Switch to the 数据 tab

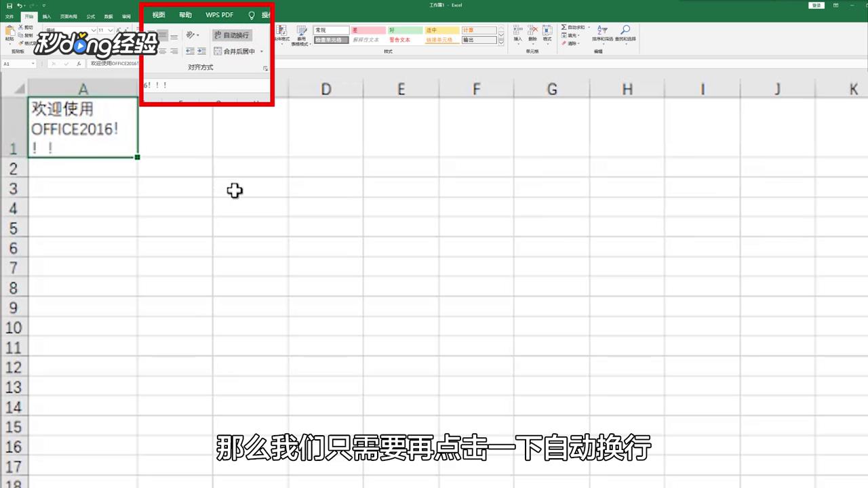(x=108, y=16)
